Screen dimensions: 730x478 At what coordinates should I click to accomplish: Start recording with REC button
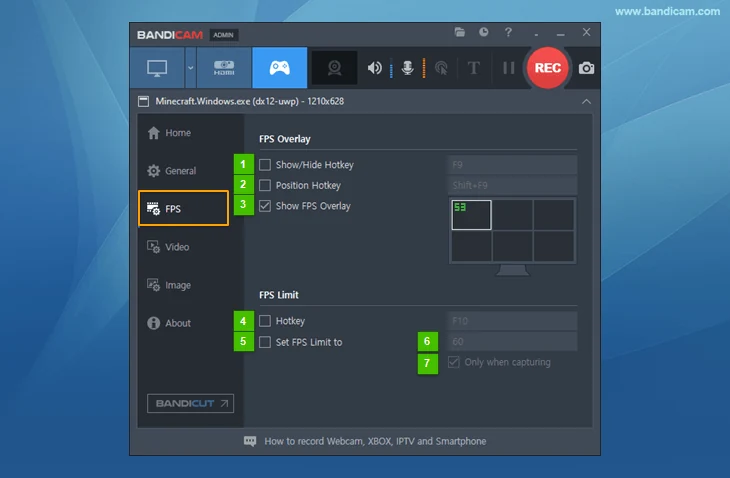(548, 68)
